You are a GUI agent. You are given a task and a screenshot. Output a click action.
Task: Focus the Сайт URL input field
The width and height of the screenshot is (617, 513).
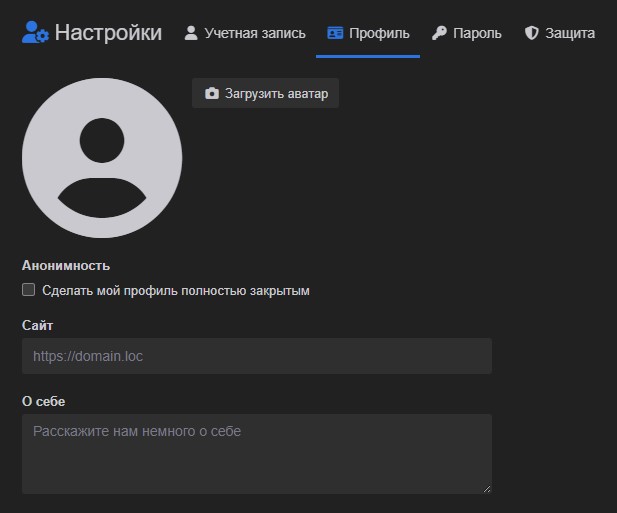256,356
